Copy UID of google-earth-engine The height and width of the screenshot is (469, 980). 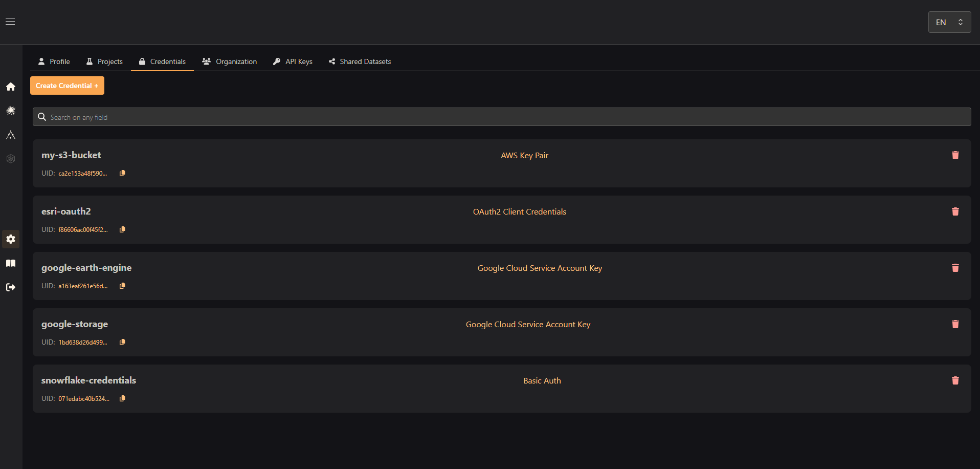tap(122, 286)
